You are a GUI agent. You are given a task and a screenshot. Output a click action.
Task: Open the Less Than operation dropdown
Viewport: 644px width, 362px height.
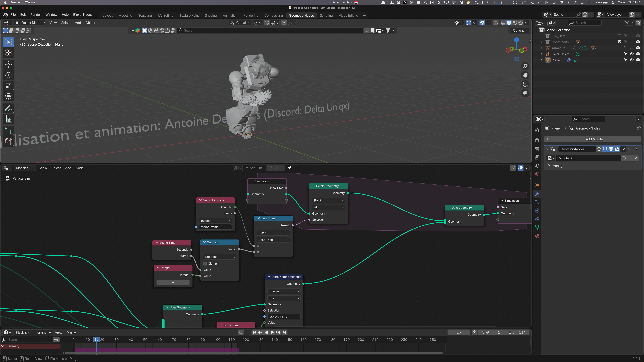tap(273, 240)
